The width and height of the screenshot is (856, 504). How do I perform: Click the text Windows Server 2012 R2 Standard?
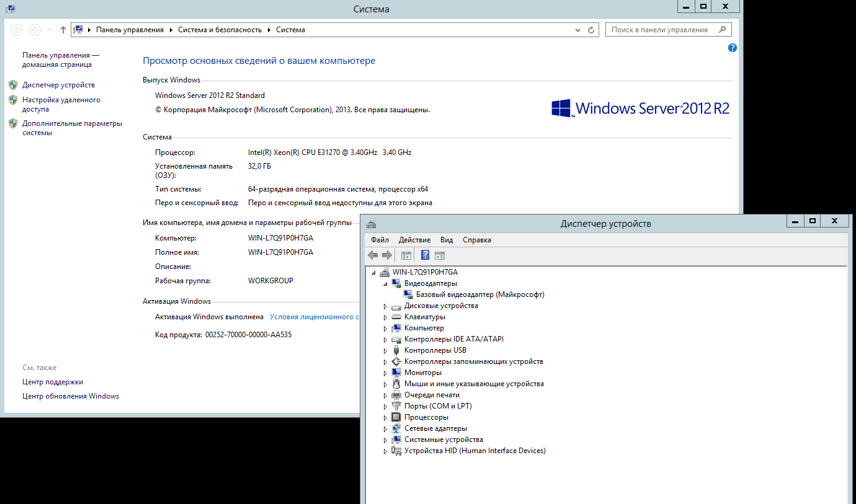tap(210, 95)
